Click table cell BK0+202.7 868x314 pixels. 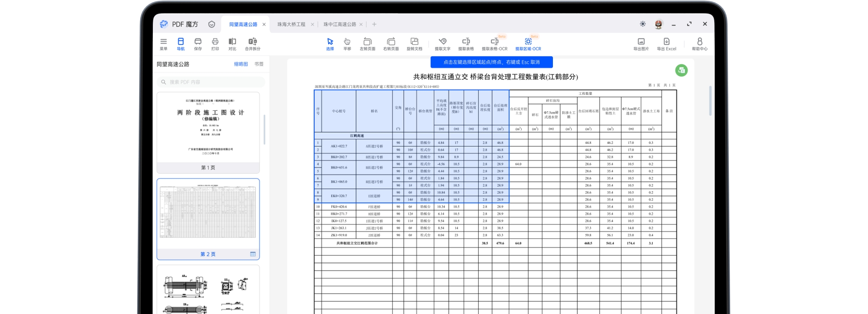[339, 157]
